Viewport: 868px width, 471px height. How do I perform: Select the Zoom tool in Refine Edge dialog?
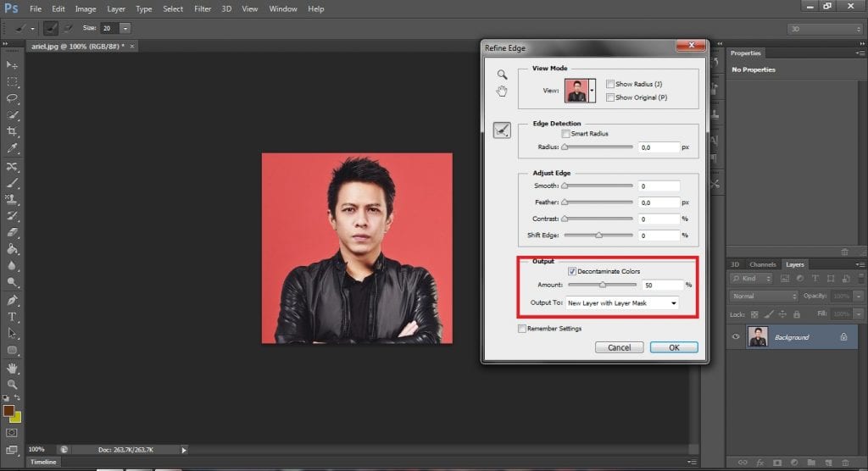(502, 75)
